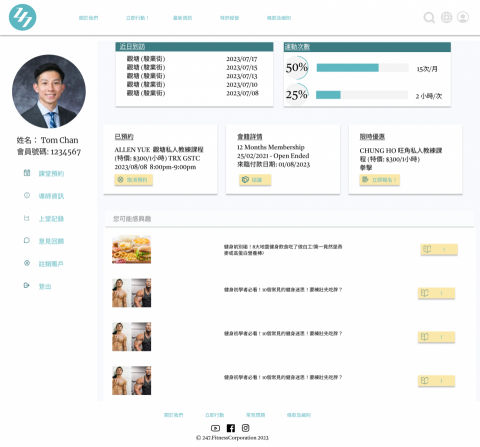The image size is (480, 447).
Task: Open 立即行動! in the top navigation
Action: [137, 18]
